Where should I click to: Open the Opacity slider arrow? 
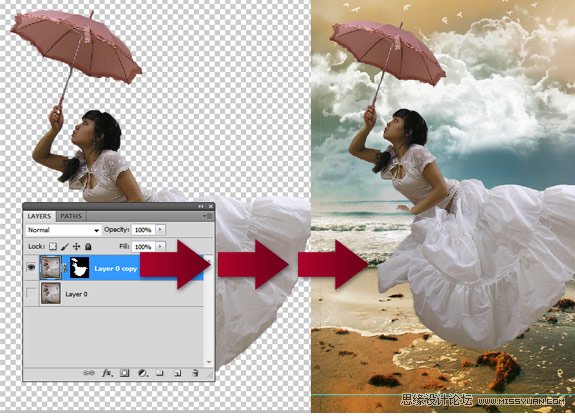[x=160, y=230]
